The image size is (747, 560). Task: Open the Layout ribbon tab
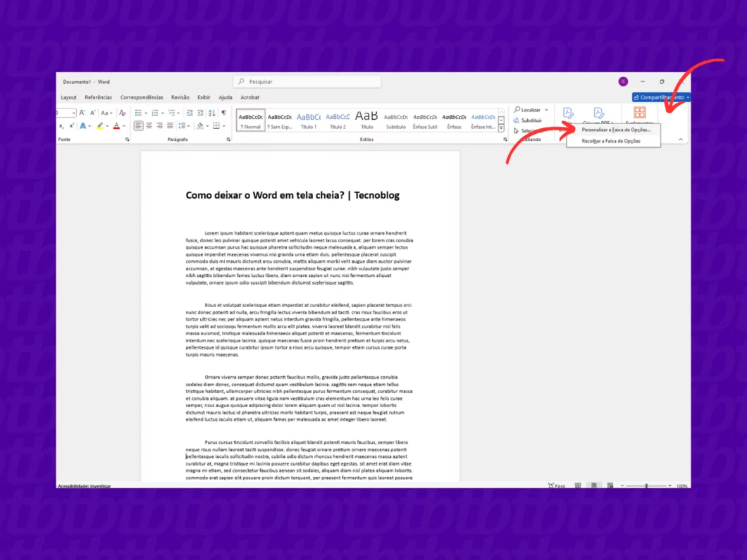(x=68, y=97)
